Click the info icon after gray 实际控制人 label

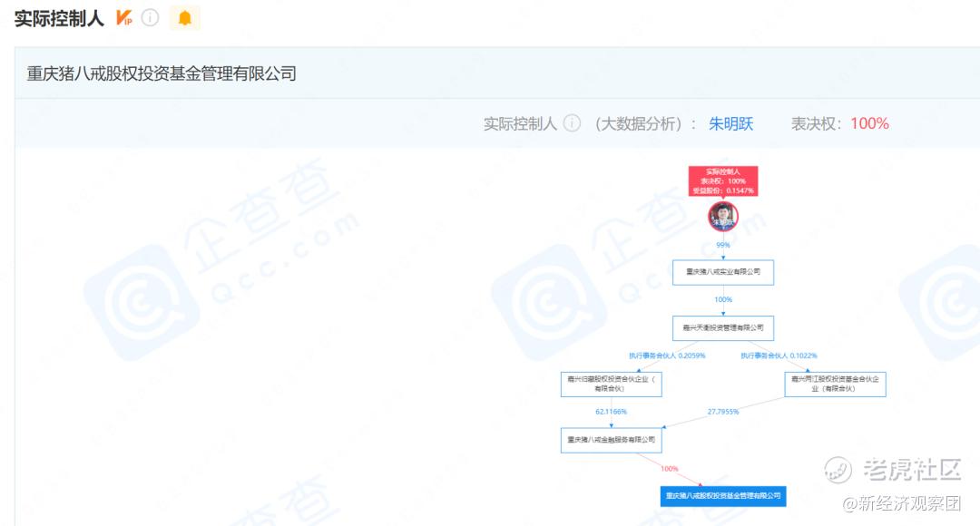click(x=572, y=123)
